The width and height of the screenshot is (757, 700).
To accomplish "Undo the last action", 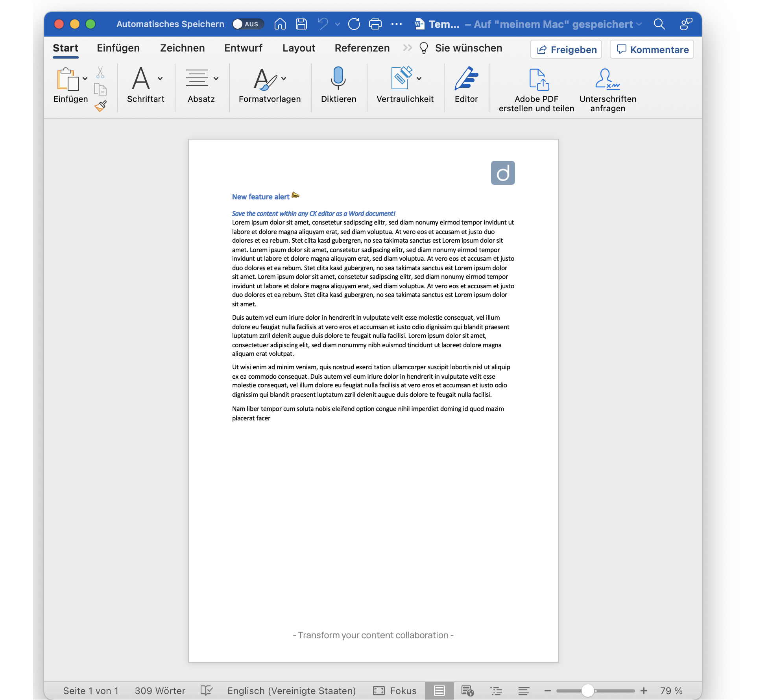I will 323,24.
